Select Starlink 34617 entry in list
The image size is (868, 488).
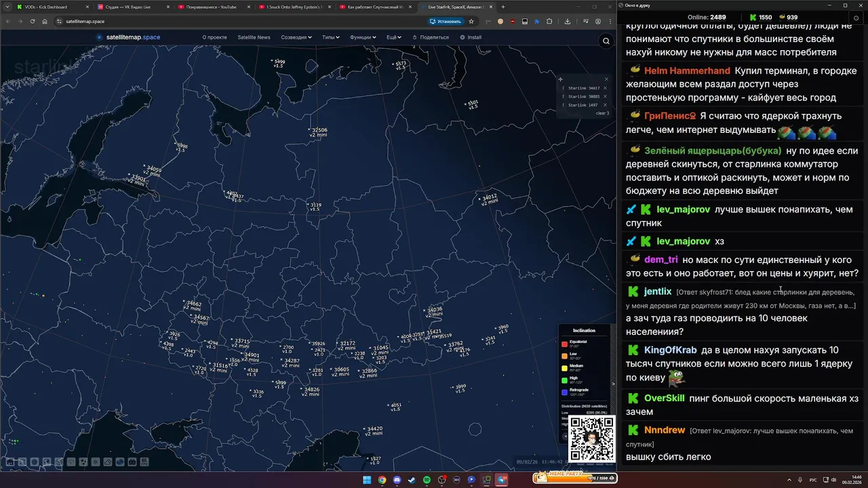583,88
